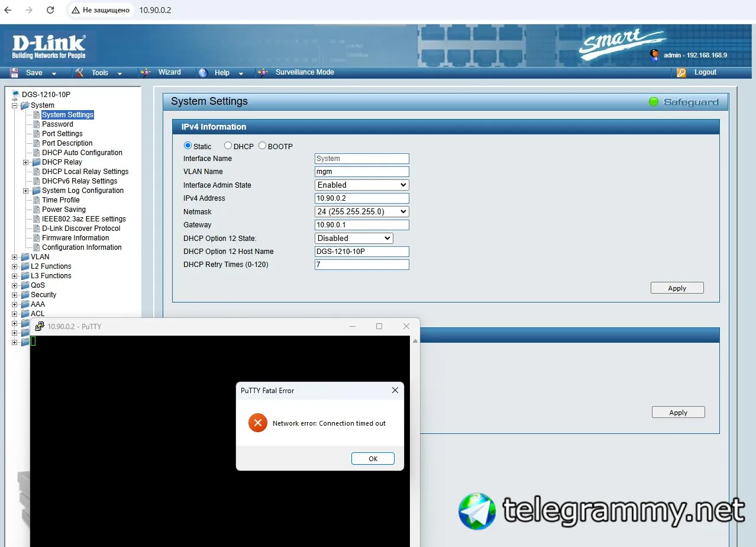Select the DHCP radio button
Screen dimensions: 756x547
228,146
